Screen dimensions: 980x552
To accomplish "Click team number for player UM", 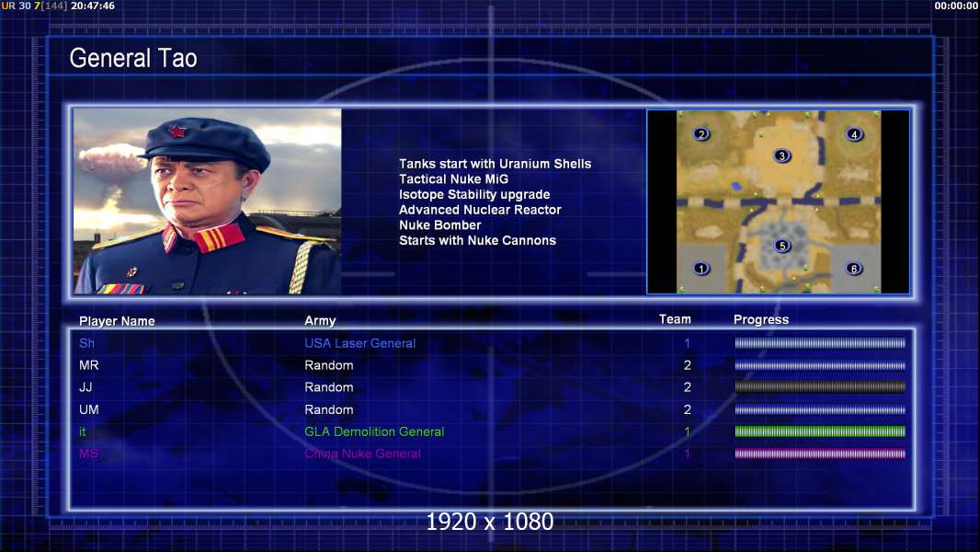I will click(687, 409).
